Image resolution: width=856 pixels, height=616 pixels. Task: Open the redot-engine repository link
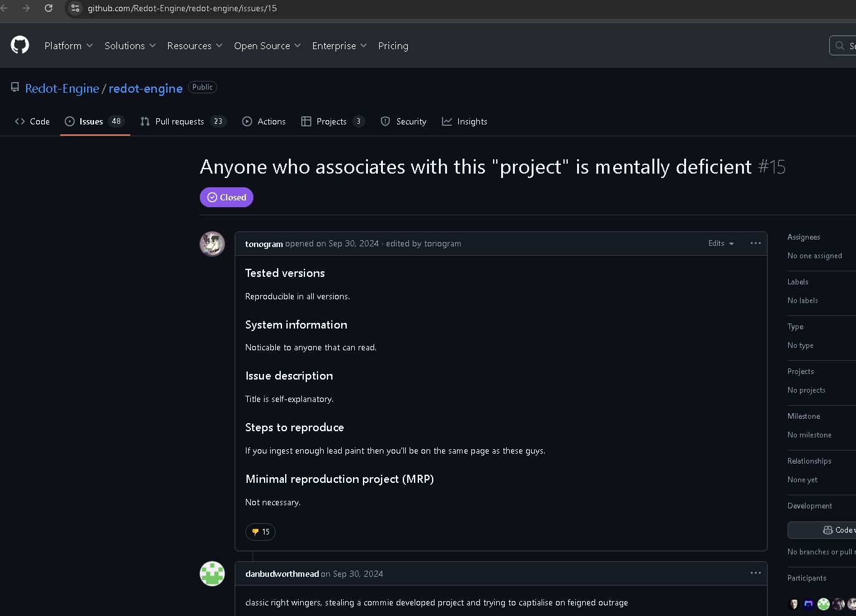146,88
